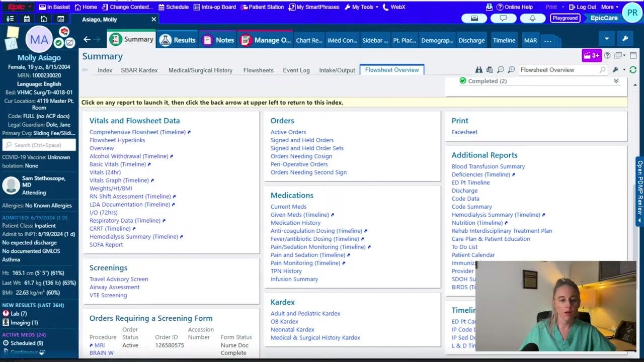Open the chat message bubble button
The width and height of the screenshot is (644, 362).
503,18
